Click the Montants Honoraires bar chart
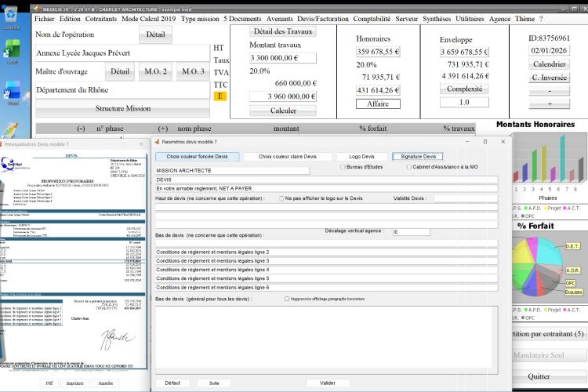This screenshot has height=392, width=588. [x=549, y=159]
